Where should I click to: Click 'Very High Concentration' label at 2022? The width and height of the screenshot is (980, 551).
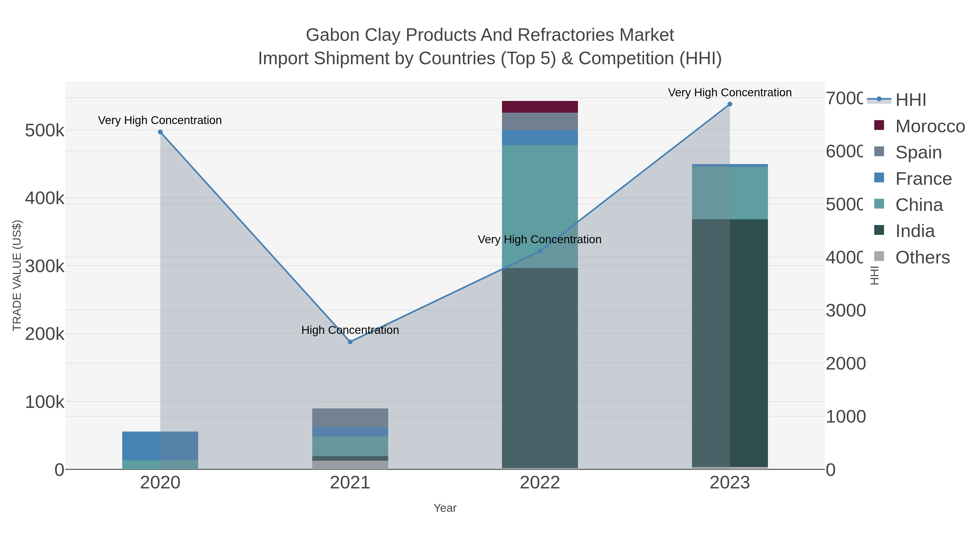tap(540, 239)
